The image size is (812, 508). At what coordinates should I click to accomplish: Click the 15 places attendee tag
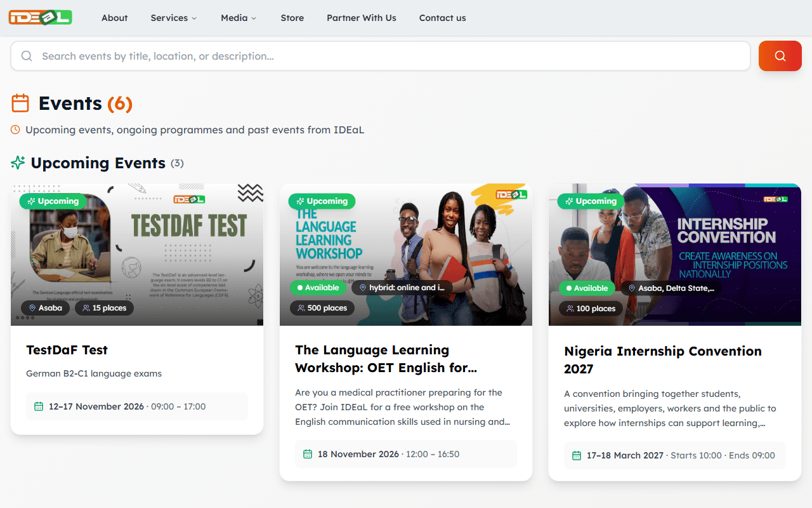click(x=104, y=308)
